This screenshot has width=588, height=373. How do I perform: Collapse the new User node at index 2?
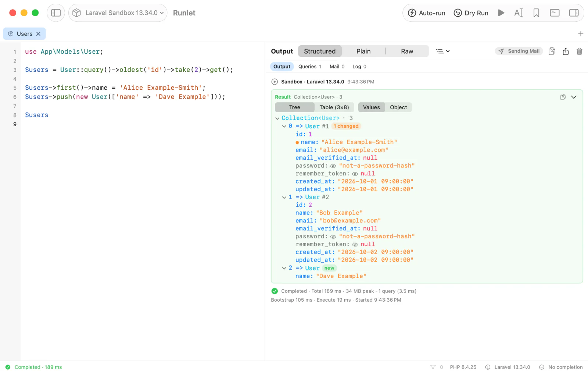284,268
